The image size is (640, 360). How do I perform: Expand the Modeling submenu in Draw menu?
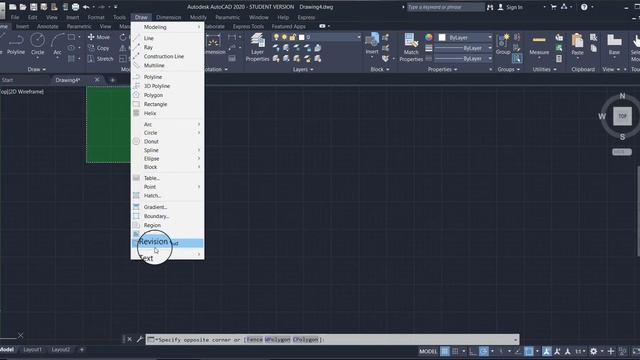(x=167, y=27)
